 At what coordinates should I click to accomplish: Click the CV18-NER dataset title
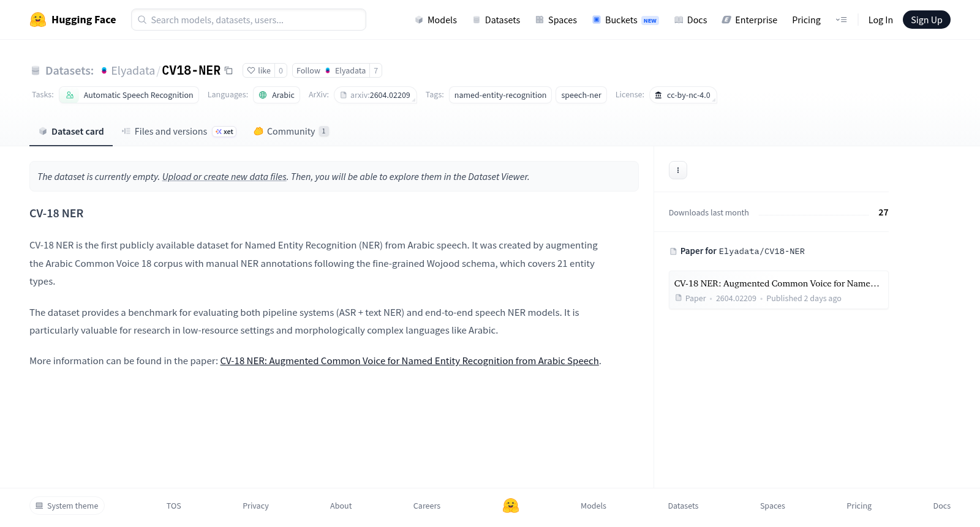click(x=191, y=70)
